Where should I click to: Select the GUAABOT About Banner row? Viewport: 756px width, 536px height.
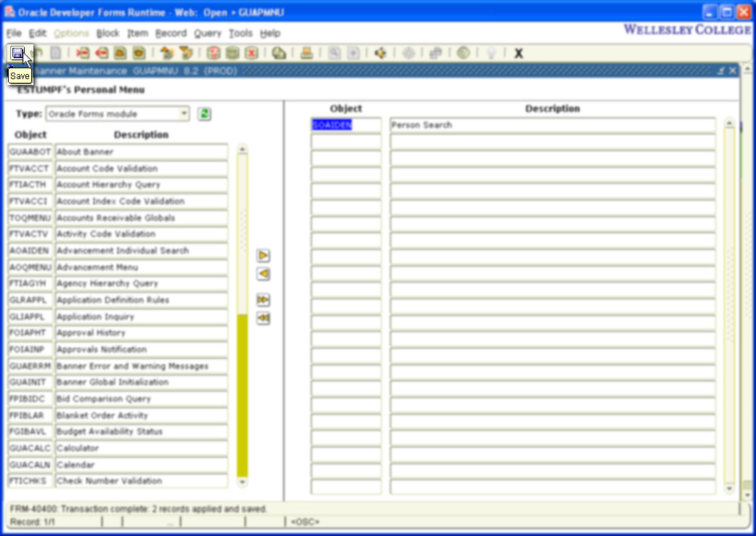(x=118, y=152)
